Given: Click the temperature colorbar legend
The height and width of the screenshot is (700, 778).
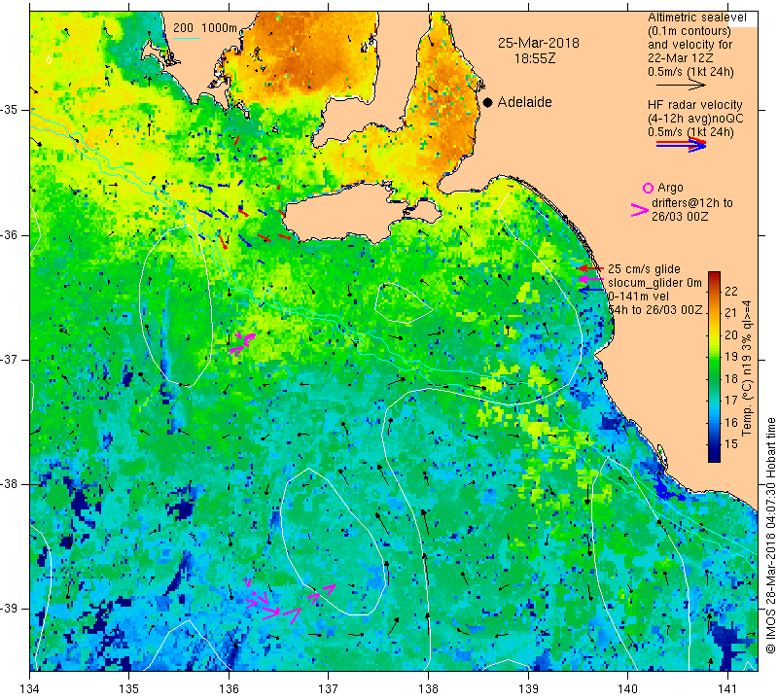Looking at the screenshot, I should [x=714, y=367].
